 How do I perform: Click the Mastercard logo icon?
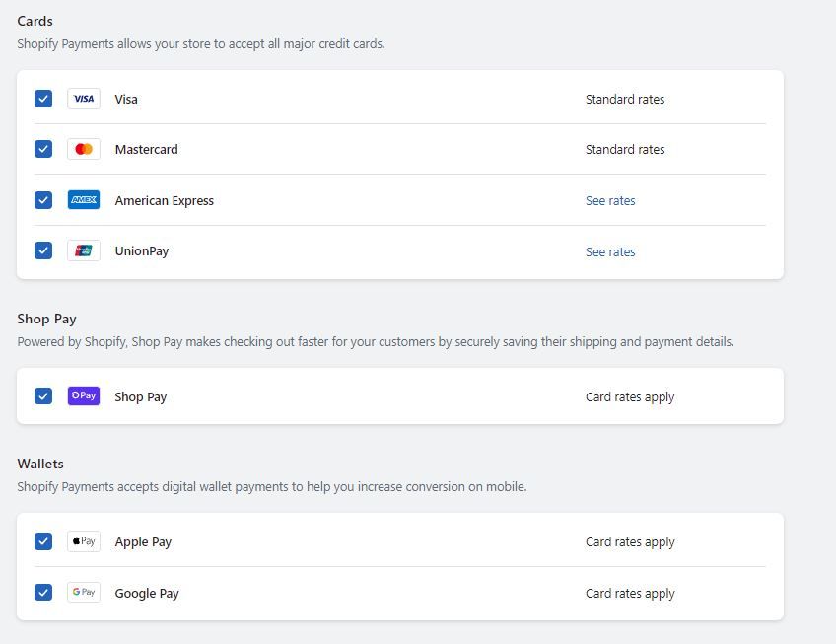click(84, 150)
